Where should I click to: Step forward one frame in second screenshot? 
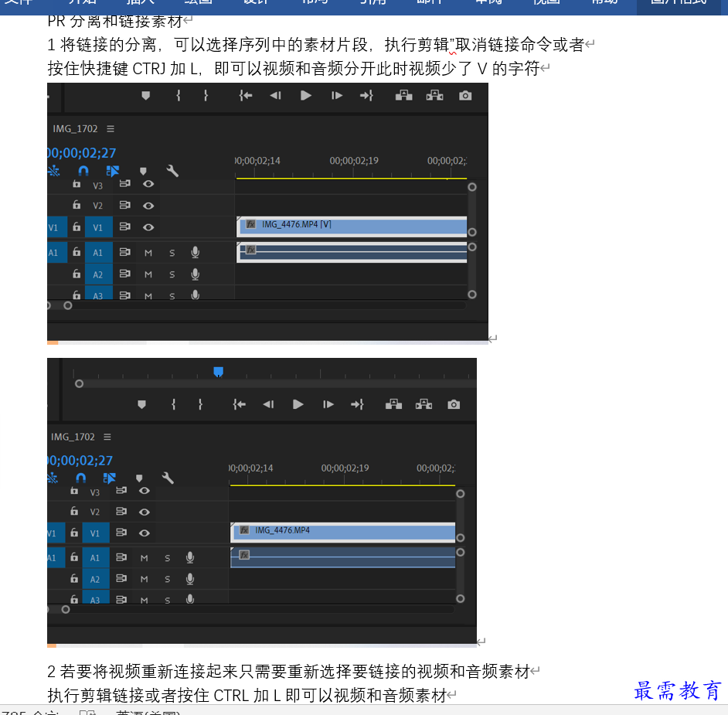tap(328, 404)
